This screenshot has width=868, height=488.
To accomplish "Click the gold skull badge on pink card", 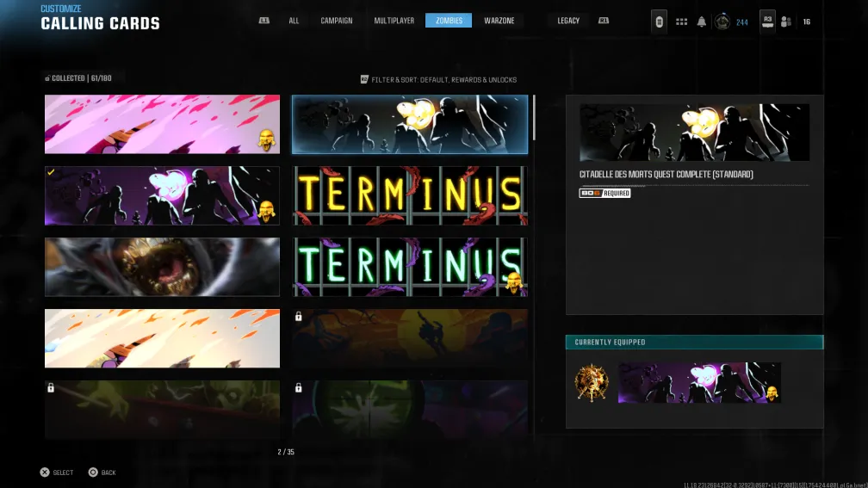I will pyautogui.click(x=266, y=140).
